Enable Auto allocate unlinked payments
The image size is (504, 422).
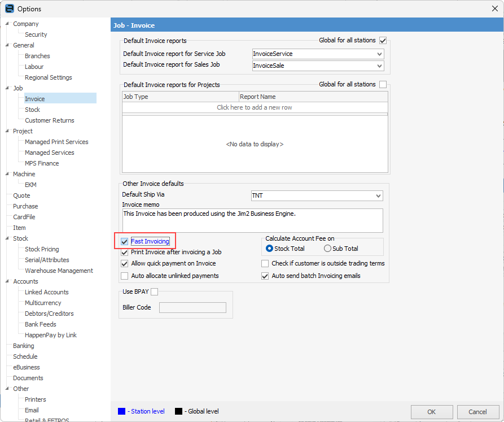(x=125, y=276)
